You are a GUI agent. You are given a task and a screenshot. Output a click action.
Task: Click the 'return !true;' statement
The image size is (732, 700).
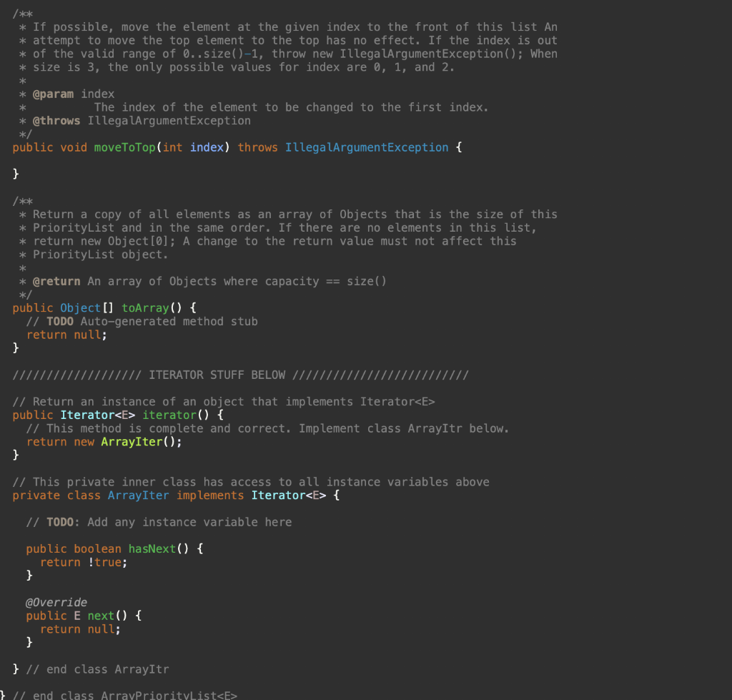pyautogui.click(x=84, y=562)
